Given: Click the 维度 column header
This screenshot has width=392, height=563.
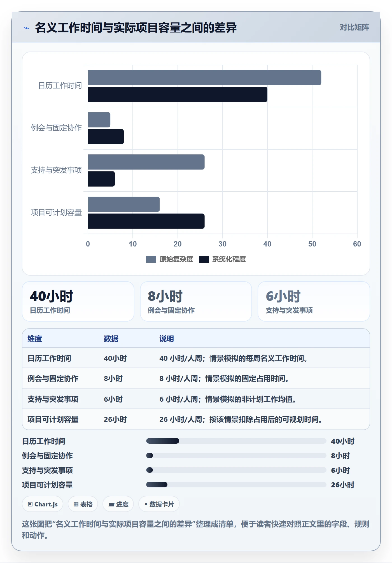Looking at the screenshot, I should click(35, 339).
